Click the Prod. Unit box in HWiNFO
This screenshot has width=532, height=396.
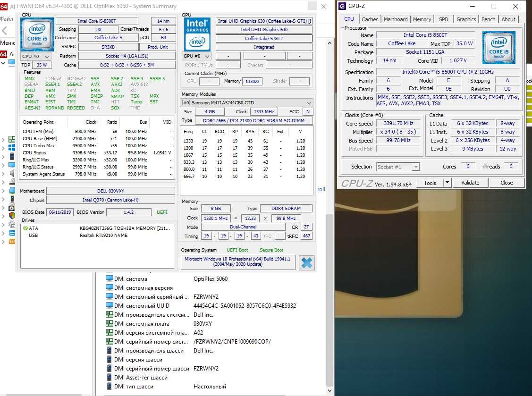(158, 47)
